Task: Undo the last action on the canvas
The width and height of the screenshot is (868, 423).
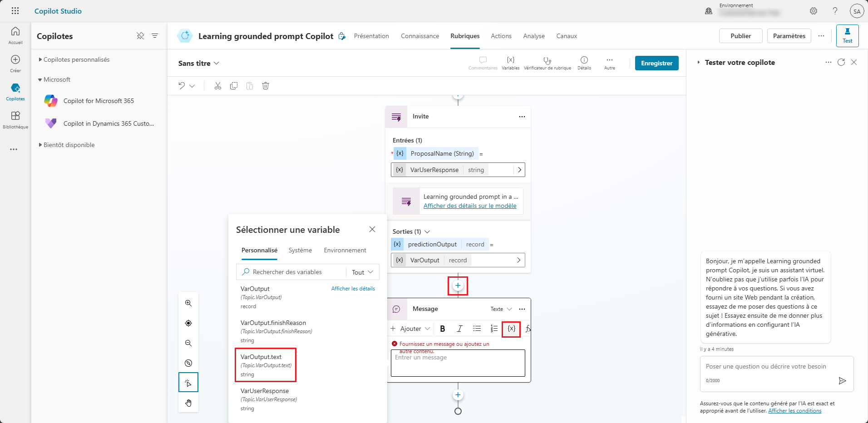Action: (x=182, y=86)
